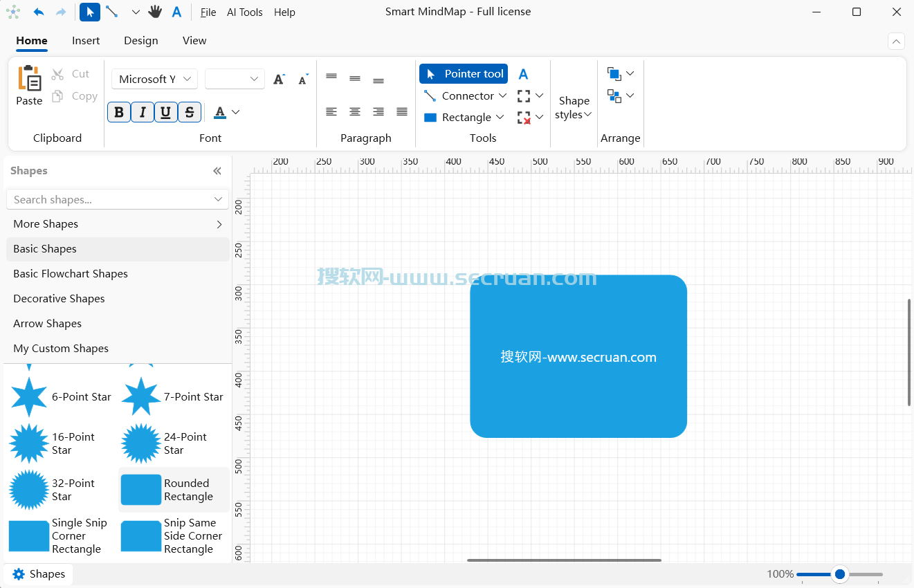This screenshot has height=588, width=914.
Task: Expand More Shapes submenu
Action: [x=219, y=224]
